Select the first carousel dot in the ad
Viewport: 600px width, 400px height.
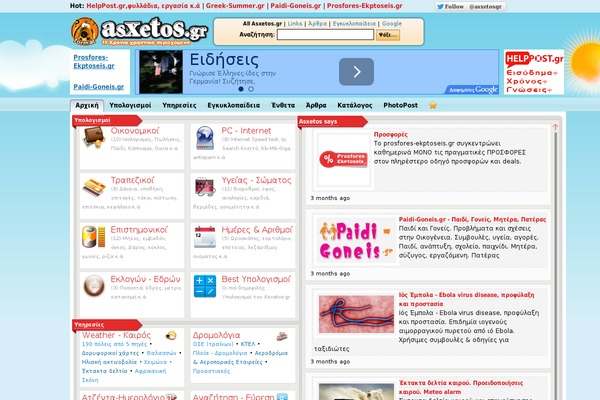pos(241,89)
